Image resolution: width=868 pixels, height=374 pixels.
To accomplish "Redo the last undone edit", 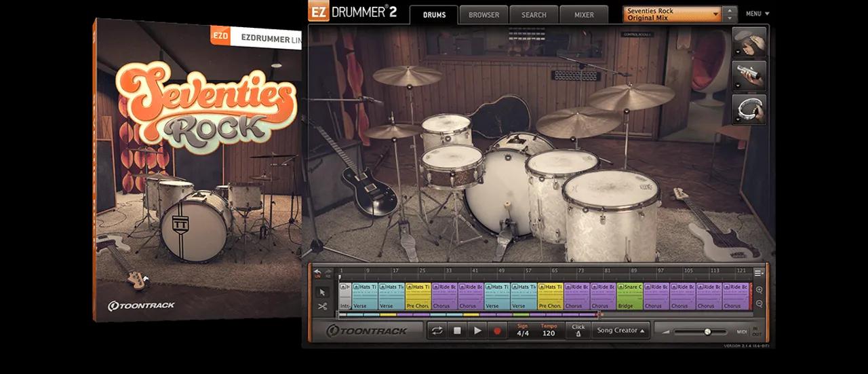I will coord(330,273).
